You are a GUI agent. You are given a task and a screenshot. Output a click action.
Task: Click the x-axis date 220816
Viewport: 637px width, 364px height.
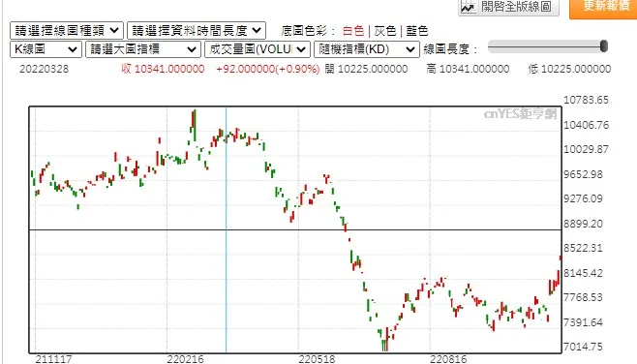[448, 359]
